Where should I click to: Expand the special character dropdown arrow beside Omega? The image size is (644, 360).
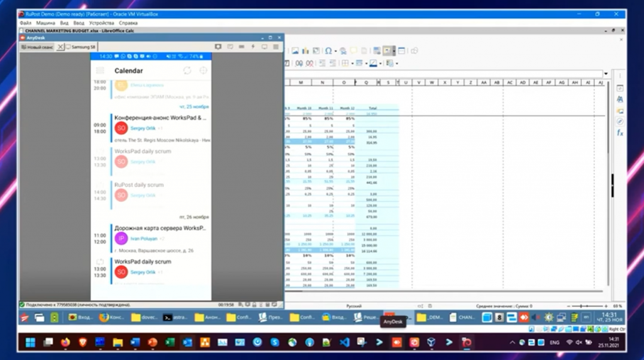336,52
